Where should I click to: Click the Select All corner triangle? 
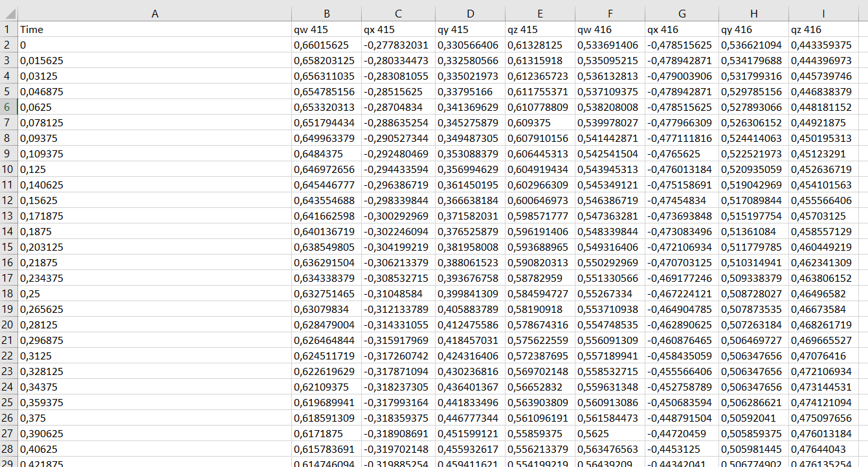[9, 14]
